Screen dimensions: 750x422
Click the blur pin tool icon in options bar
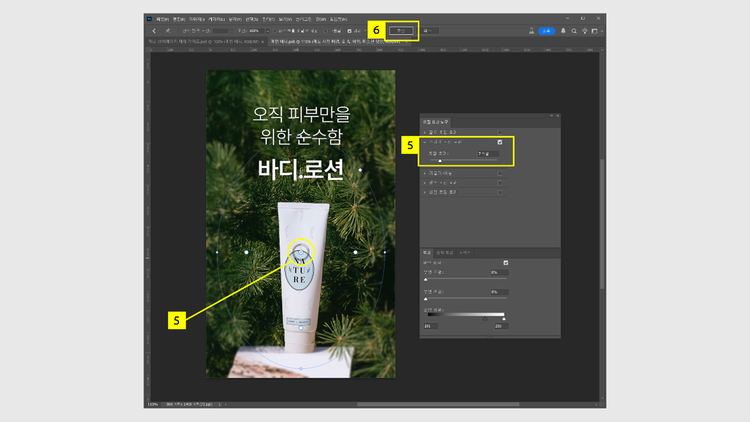coord(168,31)
